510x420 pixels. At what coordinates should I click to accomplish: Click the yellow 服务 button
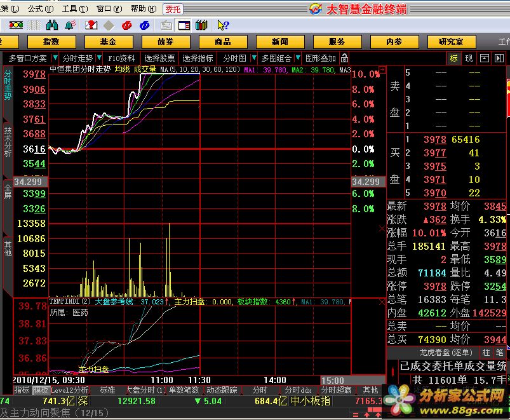(337, 42)
